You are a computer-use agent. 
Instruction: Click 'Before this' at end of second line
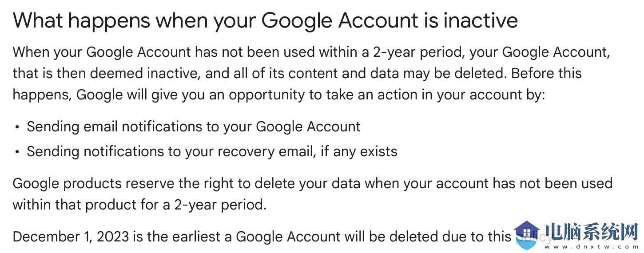pyautogui.click(x=547, y=74)
